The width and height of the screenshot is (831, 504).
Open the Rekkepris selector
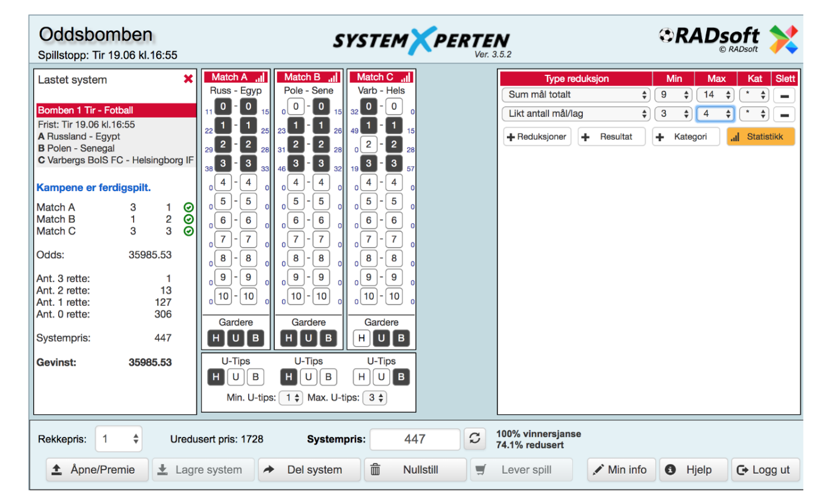[x=119, y=439]
